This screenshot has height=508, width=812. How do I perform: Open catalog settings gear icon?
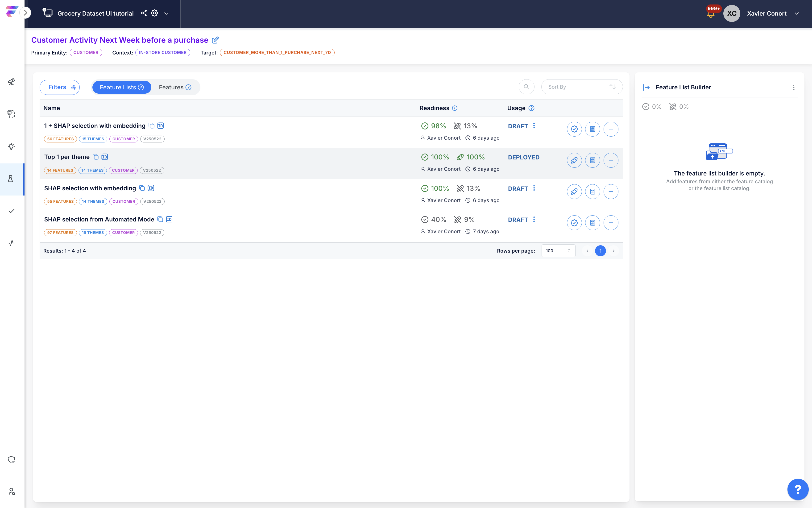(154, 13)
